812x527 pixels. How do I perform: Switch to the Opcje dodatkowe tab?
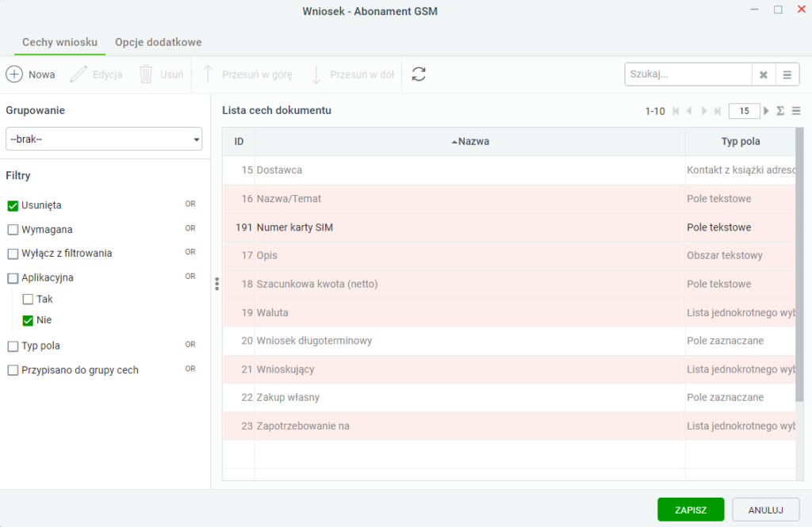point(159,43)
